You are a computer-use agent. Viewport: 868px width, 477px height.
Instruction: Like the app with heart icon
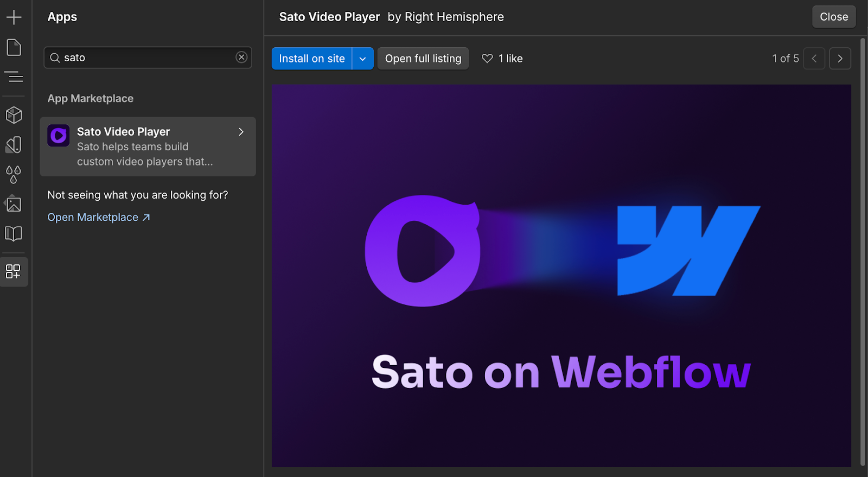487,59
